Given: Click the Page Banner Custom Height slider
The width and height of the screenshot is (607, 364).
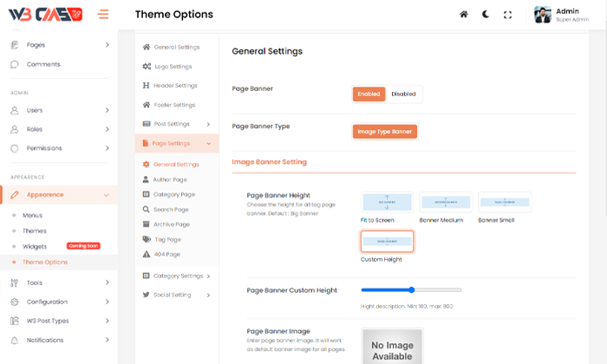Looking at the screenshot, I should click(411, 289).
